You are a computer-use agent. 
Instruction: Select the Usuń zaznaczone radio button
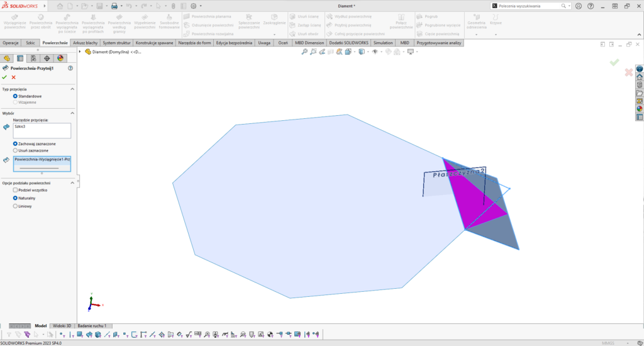point(16,150)
